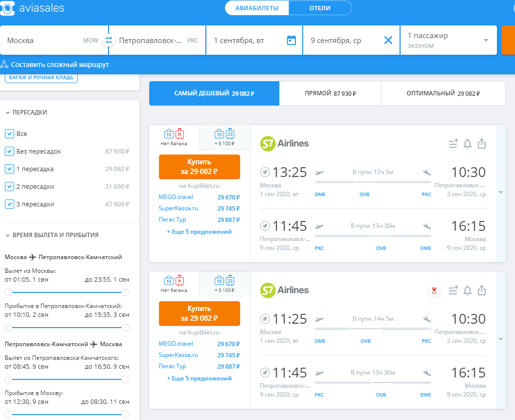Open passenger and class dropdown
The width and height of the screenshot is (515, 420).
pyautogui.click(x=448, y=40)
